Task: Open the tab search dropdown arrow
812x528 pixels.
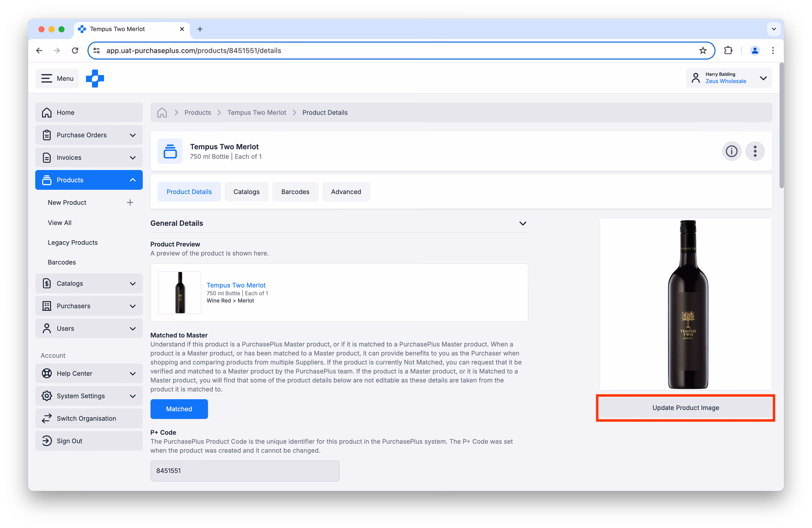Action: point(774,29)
